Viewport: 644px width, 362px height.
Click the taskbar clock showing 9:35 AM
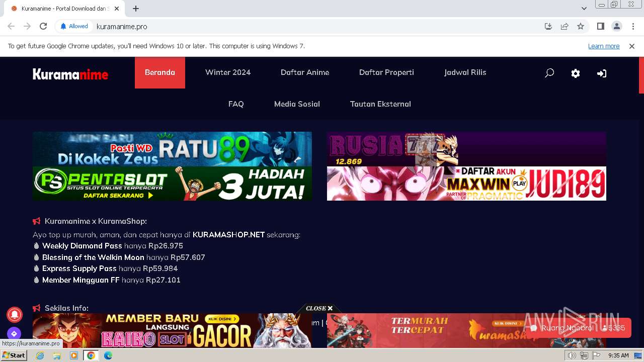(x=618, y=355)
